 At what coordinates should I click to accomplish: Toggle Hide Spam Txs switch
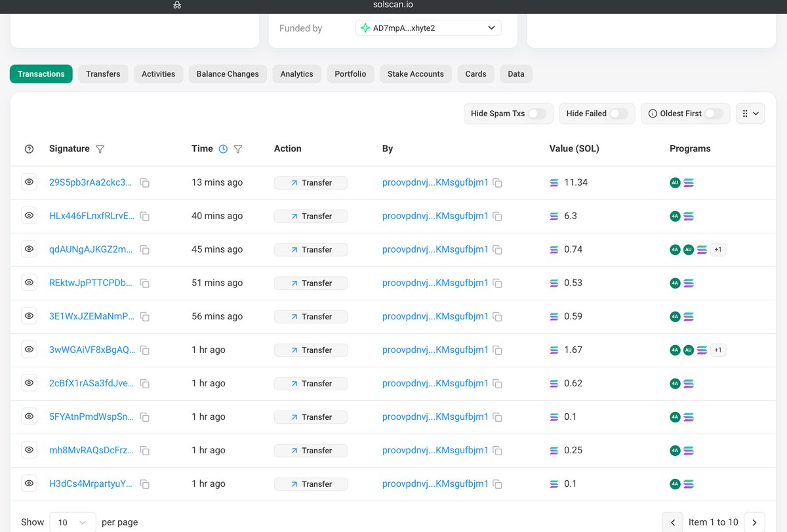click(537, 113)
